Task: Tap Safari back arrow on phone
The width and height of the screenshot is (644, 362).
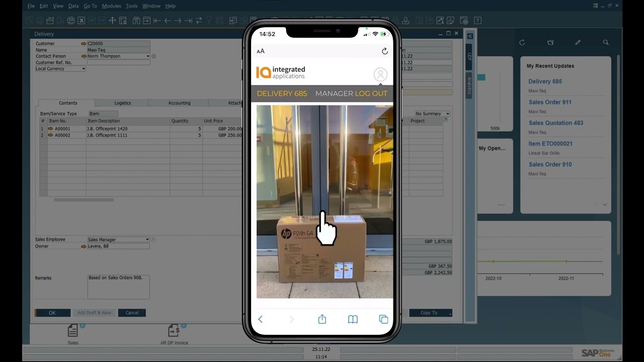Action: tap(260, 319)
